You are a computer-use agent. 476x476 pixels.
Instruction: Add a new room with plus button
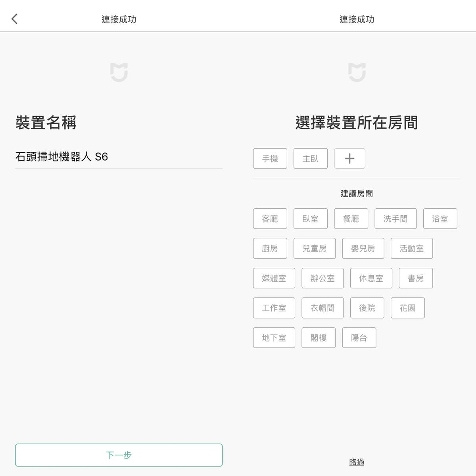tap(349, 159)
